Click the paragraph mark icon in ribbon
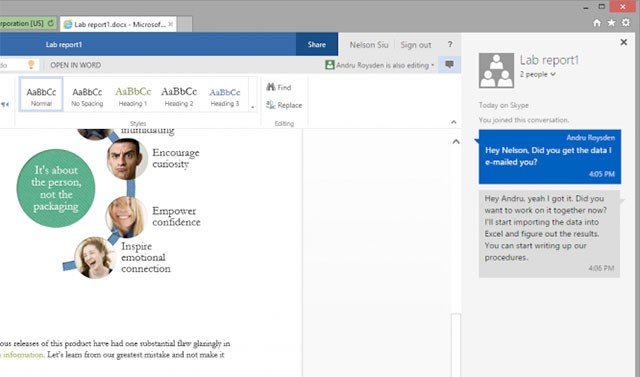This screenshot has width=640, height=377. tap(5, 105)
